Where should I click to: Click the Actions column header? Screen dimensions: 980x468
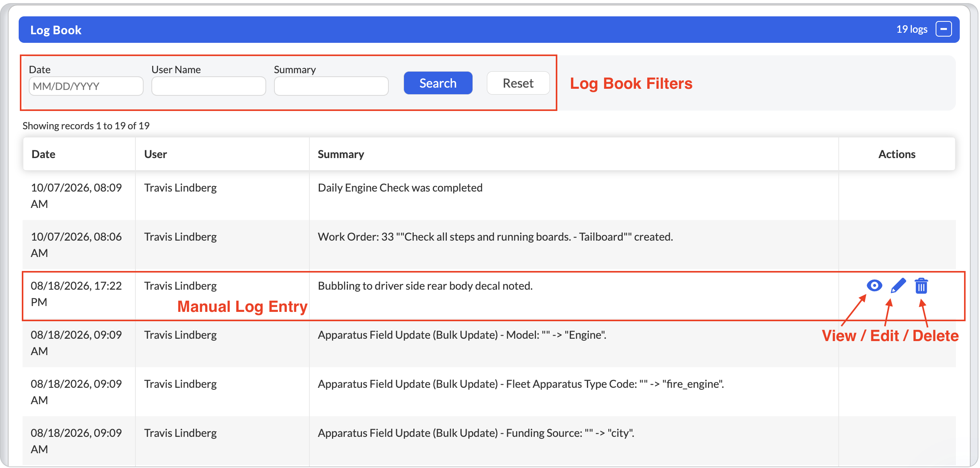tap(897, 154)
